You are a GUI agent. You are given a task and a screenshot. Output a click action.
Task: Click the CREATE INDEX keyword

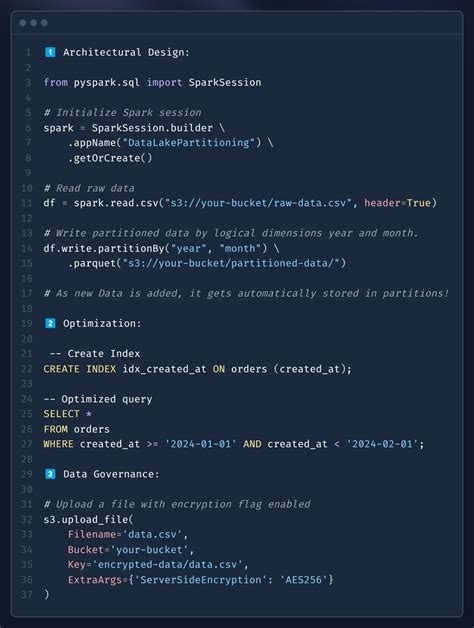80,369
